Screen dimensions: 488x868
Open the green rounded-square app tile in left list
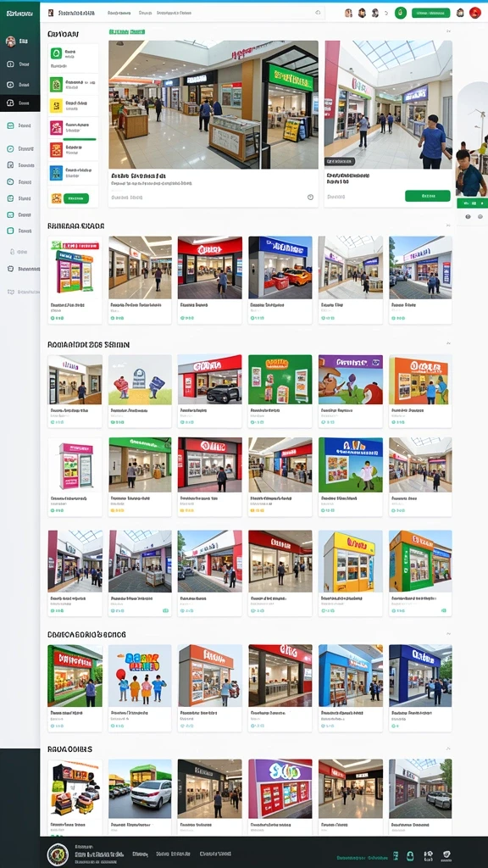[56, 53]
